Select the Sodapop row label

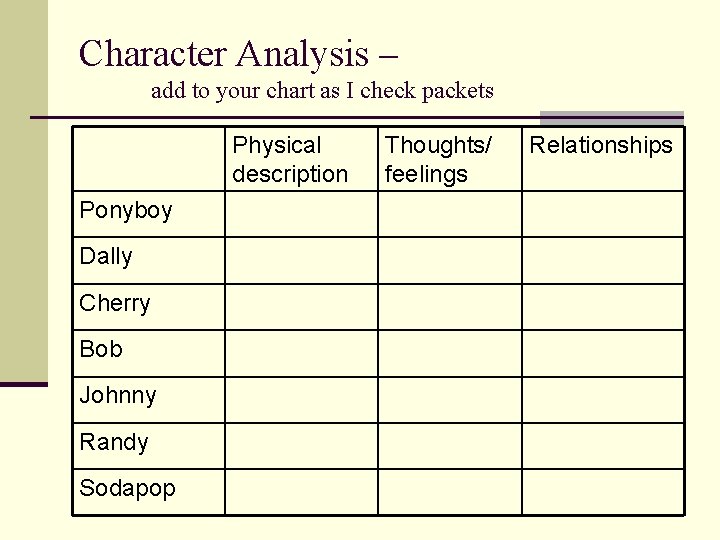click(x=127, y=489)
